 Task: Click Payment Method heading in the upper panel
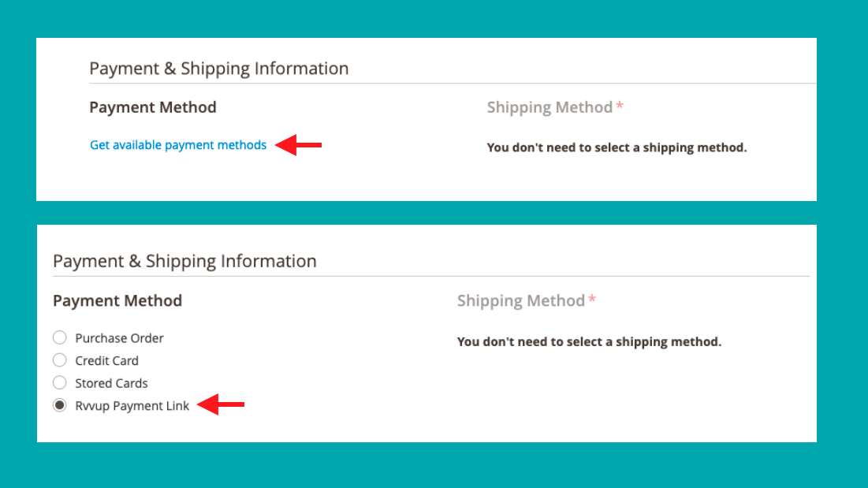pyautogui.click(x=153, y=107)
